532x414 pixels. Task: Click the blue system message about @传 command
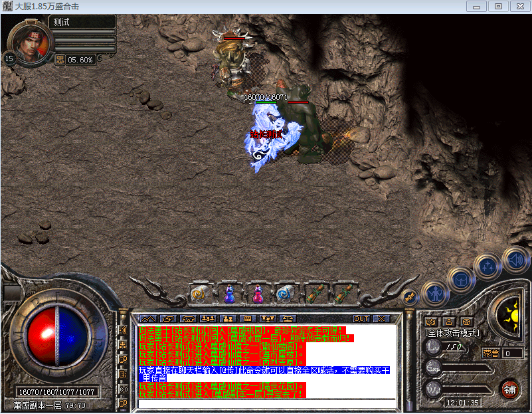264,374
